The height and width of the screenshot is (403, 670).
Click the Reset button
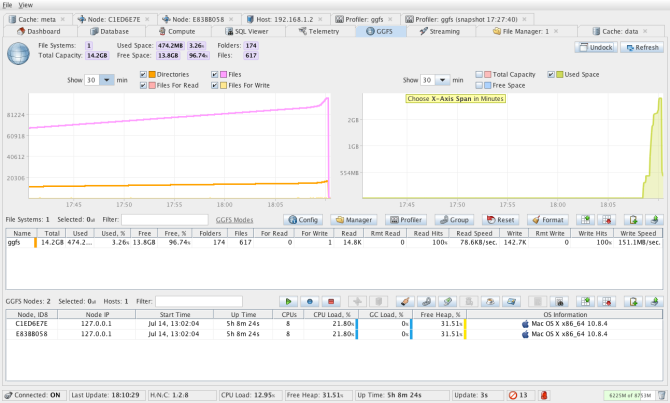[x=501, y=220]
